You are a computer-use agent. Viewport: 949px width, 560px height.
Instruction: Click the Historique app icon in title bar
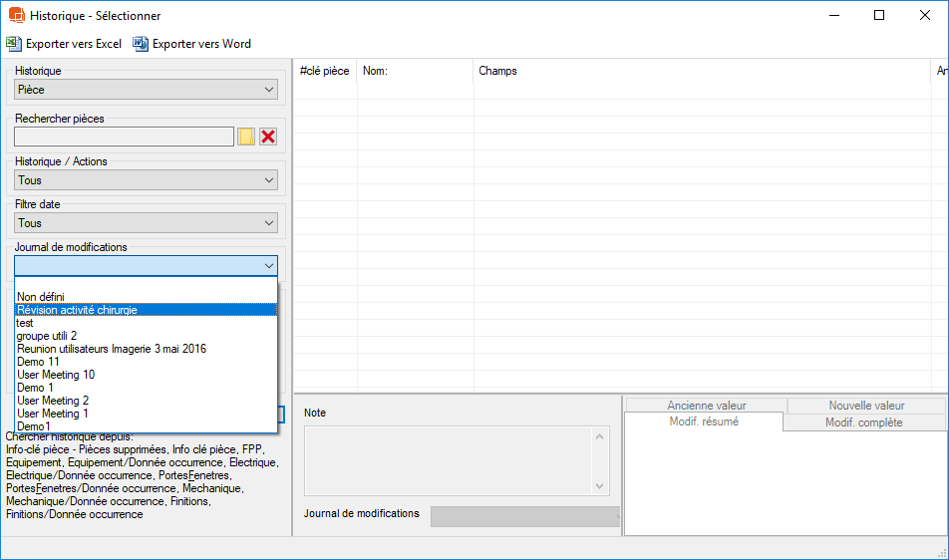(x=16, y=15)
